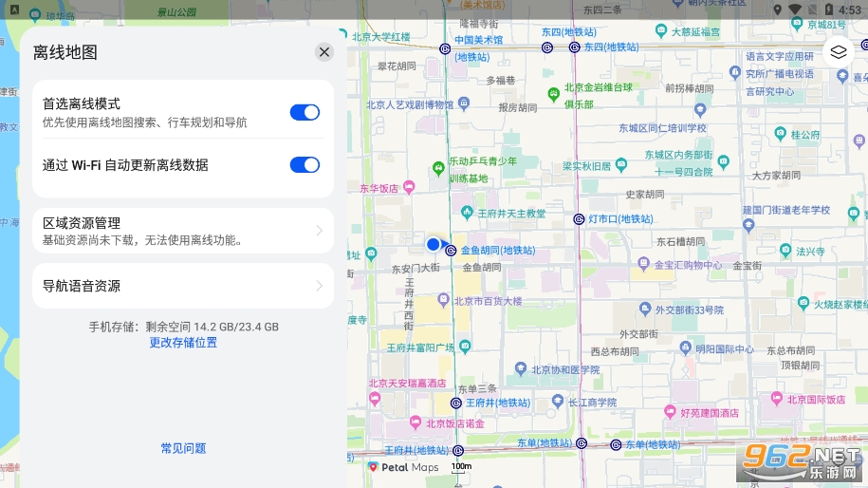Expand 区域资源管理 chevron
Image resolution: width=868 pixels, height=488 pixels.
(x=320, y=231)
